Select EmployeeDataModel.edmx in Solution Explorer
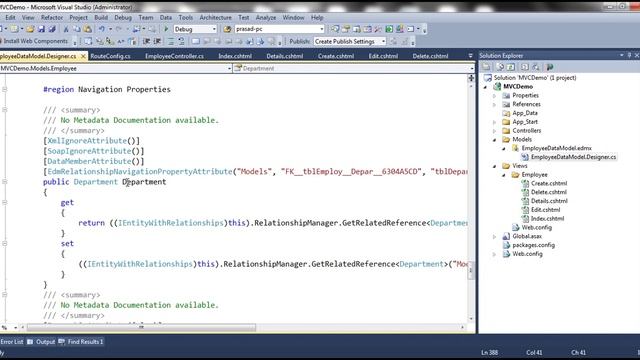The width and height of the screenshot is (640, 360). click(556, 148)
